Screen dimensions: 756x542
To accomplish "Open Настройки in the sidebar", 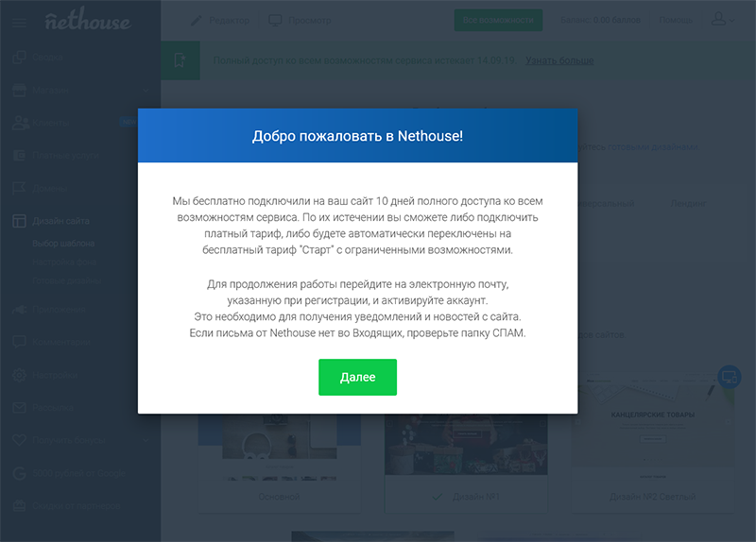I will coord(55,375).
